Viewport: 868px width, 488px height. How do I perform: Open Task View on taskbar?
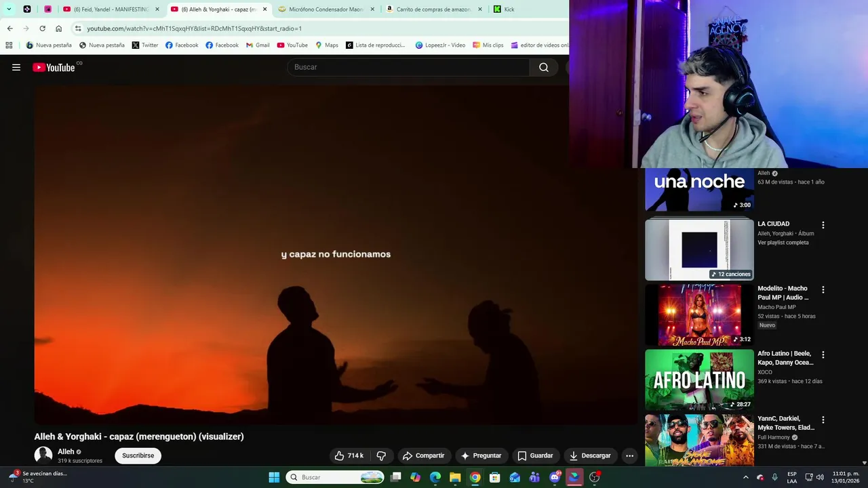click(x=396, y=477)
